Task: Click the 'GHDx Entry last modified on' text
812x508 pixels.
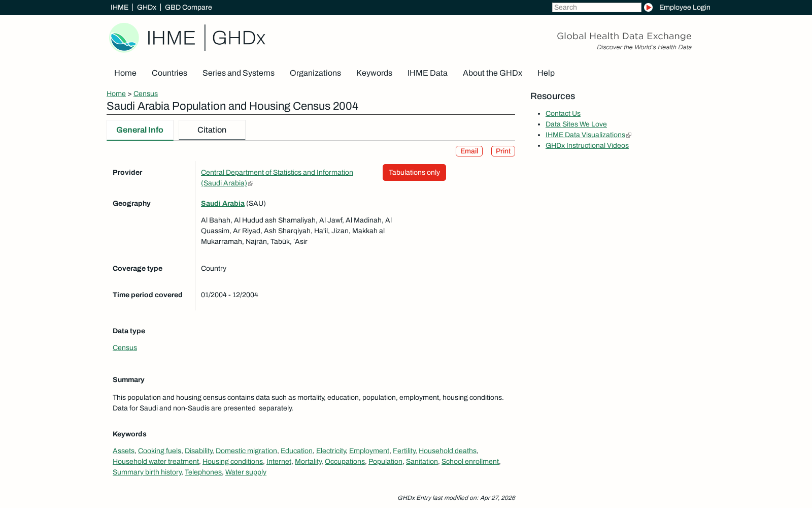Action: click(x=456, y=498)
